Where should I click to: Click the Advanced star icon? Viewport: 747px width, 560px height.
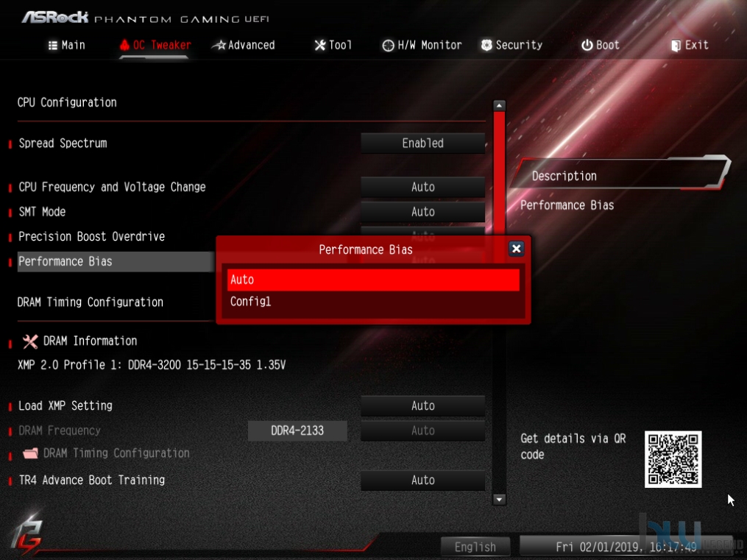219,45
